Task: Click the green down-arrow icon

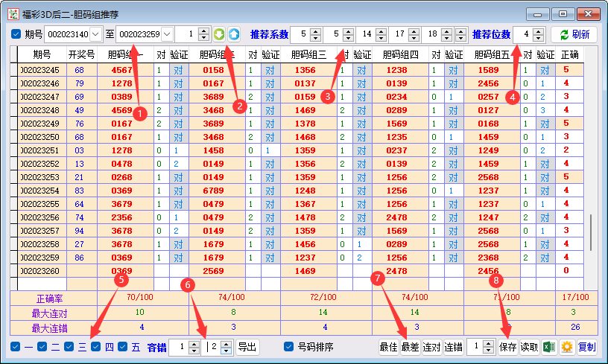Action: pos(219,34)
